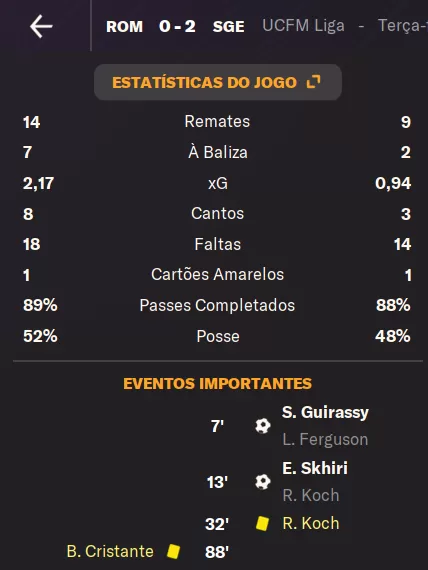
Task: Select the Posse statistic row
Action: (x=217, y=336)
